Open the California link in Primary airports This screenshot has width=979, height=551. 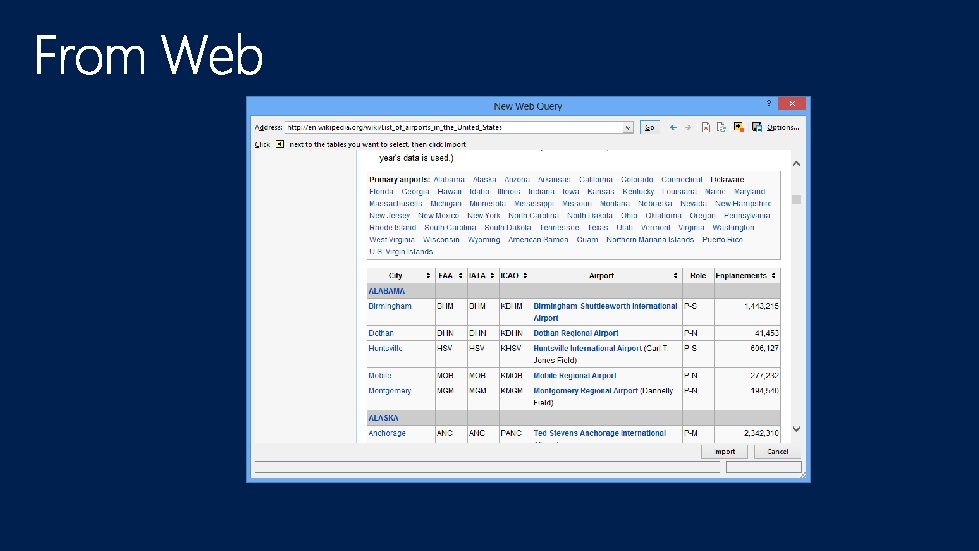click(x=596, y=180)
